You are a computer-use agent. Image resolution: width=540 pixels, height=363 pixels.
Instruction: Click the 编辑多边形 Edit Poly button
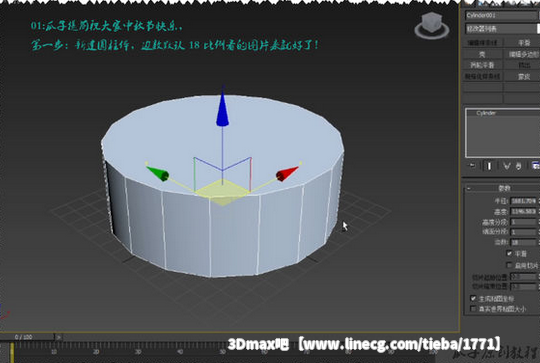point(522,54)
